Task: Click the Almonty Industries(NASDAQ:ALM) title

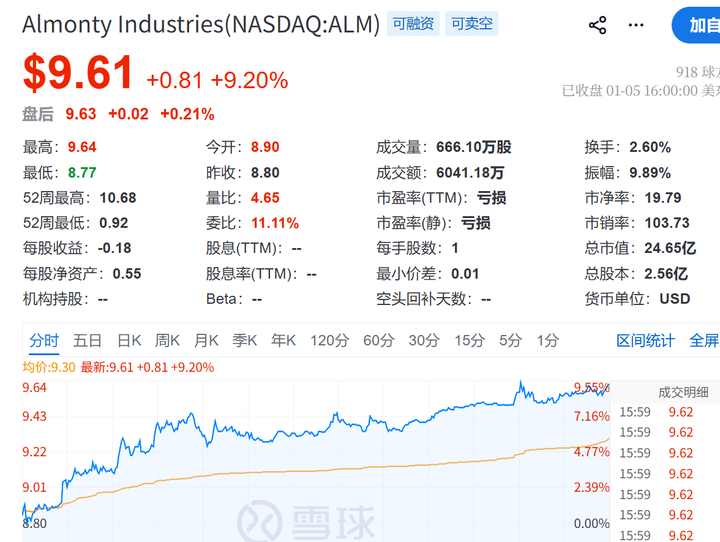Action: (201, 24)
